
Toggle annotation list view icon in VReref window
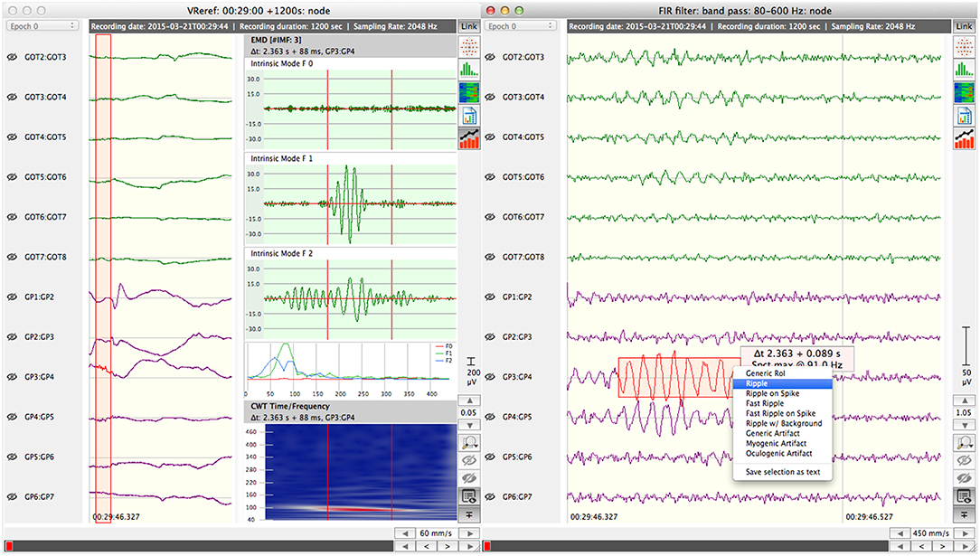coord(468,496)
